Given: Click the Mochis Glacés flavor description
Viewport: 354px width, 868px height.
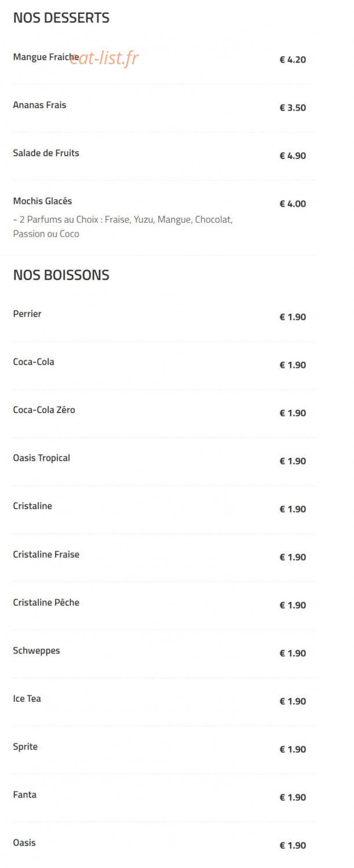Looking at the screenshot, I should 123,227.
